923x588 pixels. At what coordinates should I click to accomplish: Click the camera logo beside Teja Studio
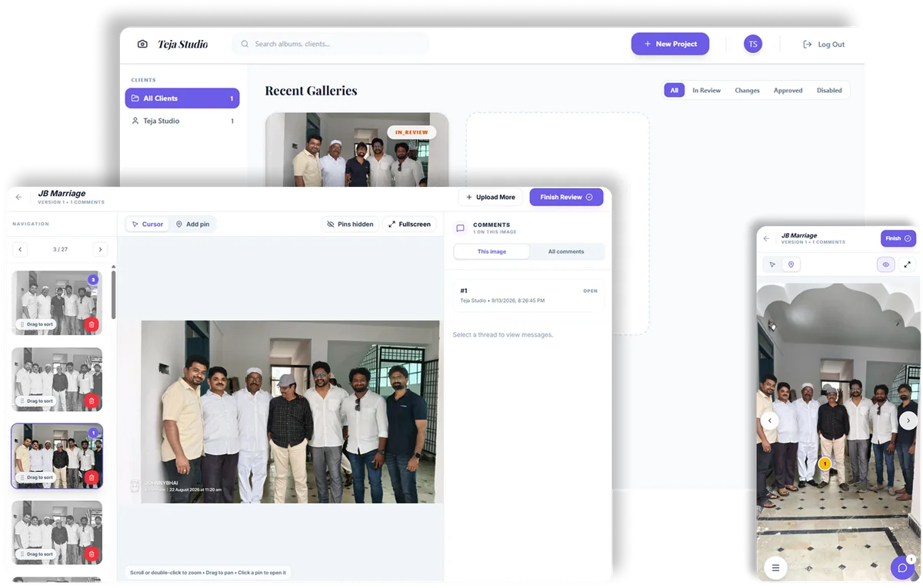point(142,45)
